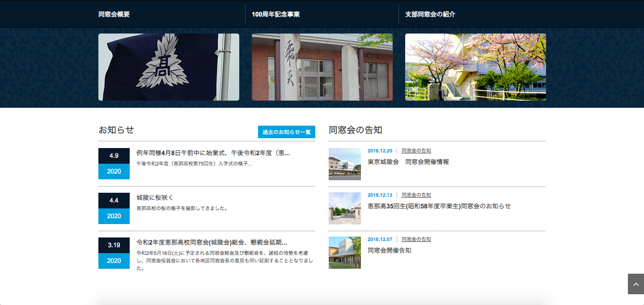Click the cherry blossom building photo
This screenshot has width=644, height=305.
[x=475, y=67]
